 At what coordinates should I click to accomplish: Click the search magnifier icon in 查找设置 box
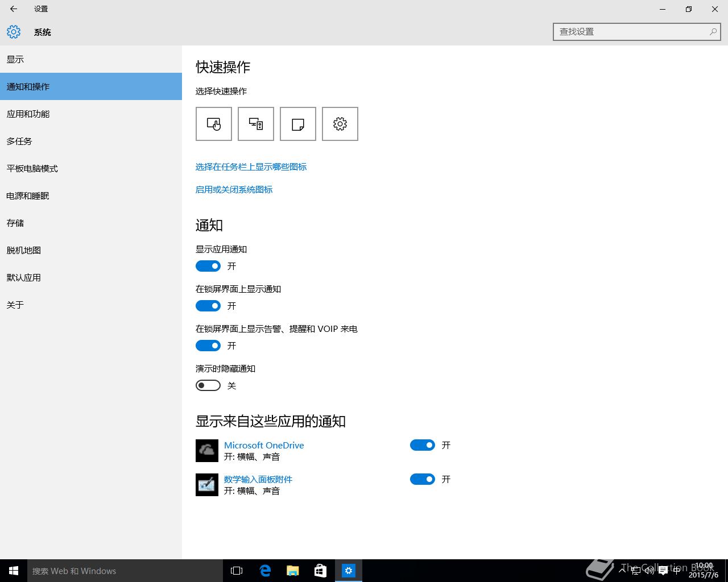(713, 32)
